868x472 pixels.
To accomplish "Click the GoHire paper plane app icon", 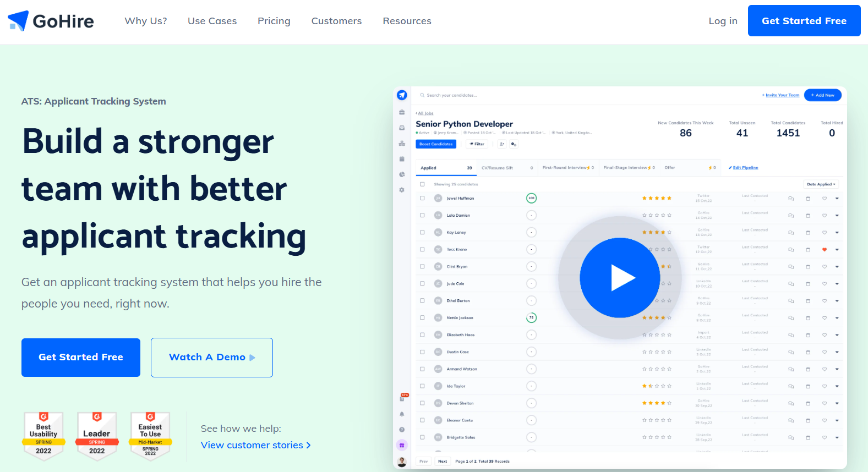I will 402,95.
